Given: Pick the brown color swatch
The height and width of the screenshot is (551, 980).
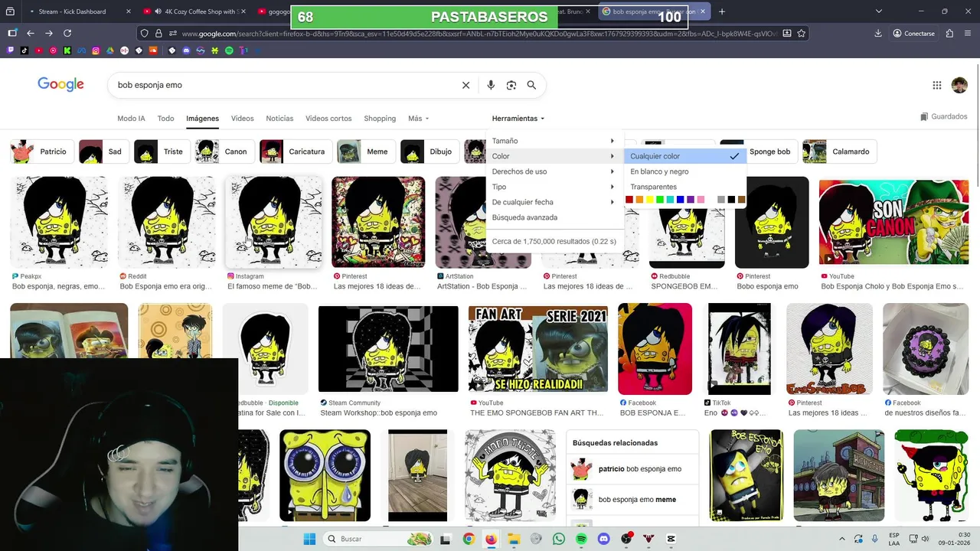Looking at the screenshot, I should pos(741,200).
